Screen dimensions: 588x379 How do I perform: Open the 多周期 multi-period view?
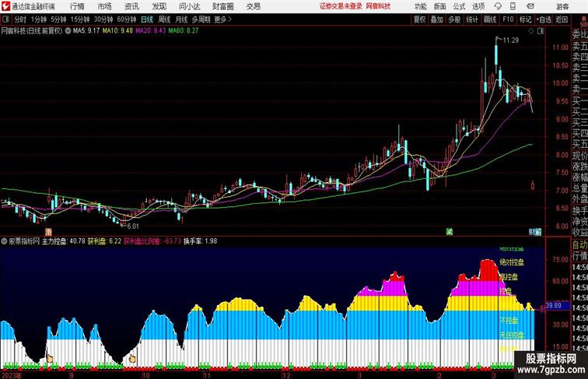pos(201,19)
